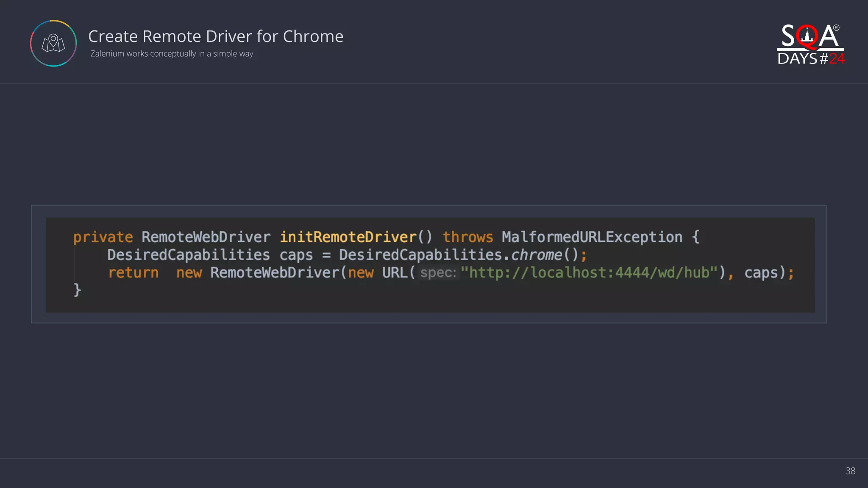Click the 'spec:' parameter hint
This screenshot has height=488, width=868.
[x=438, y=273]
